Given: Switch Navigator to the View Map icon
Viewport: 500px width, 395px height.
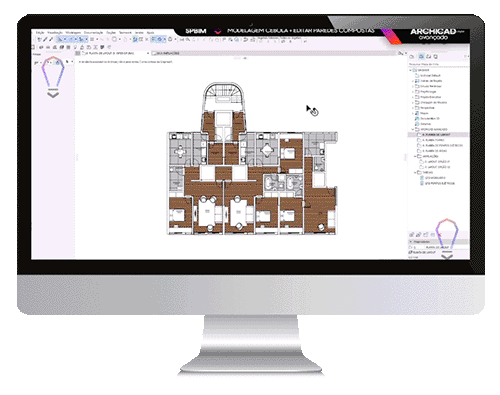Looking at the screenshot, I should coord(422,57).
